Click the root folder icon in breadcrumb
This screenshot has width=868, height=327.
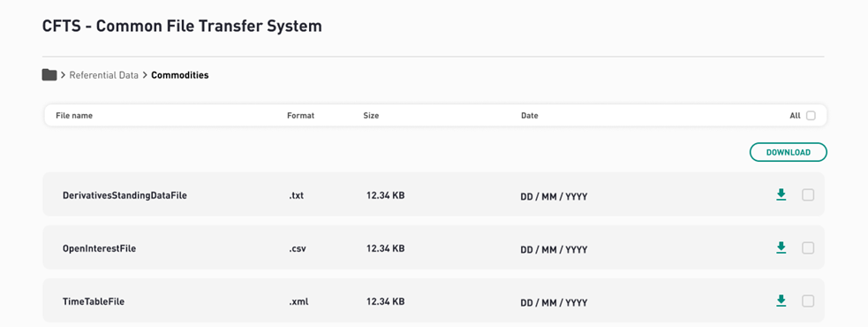(49, 75)
